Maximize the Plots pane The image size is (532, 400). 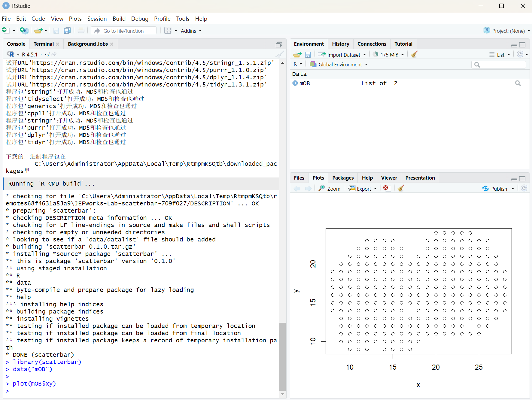click(x=522, y=178)
